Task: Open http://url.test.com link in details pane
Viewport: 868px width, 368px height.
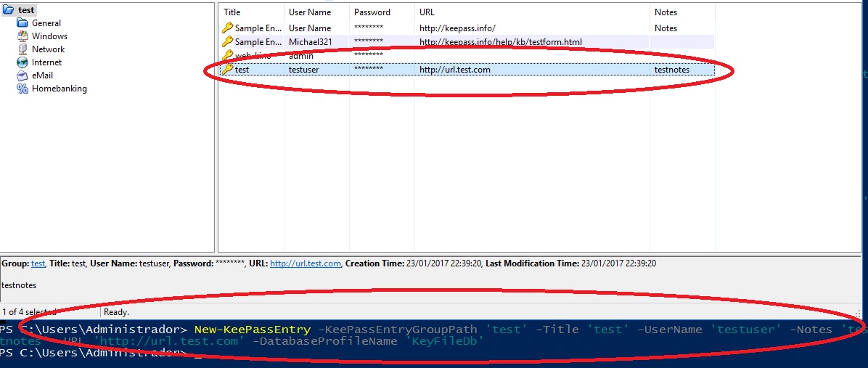Action: [x=305, y=263]
